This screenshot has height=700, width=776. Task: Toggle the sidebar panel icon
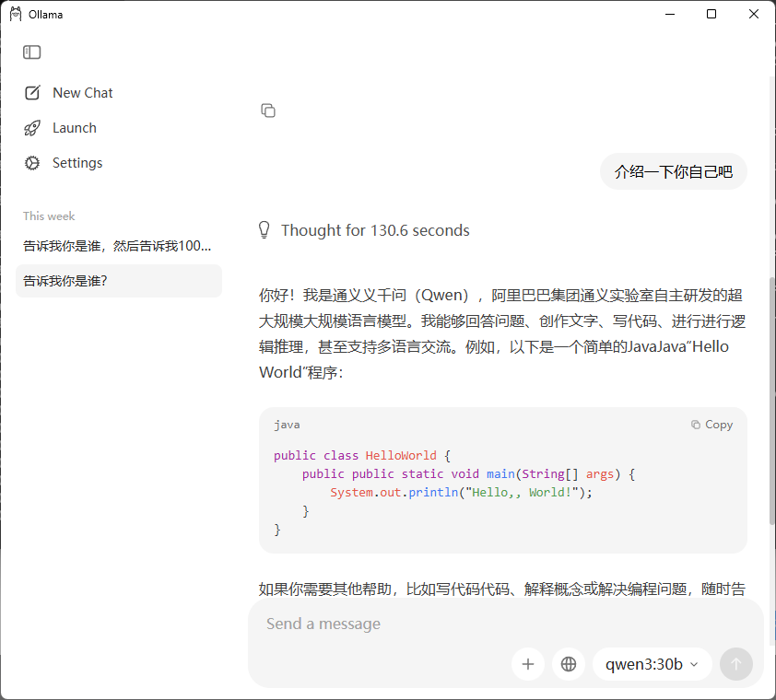click(x=31, y=52)
